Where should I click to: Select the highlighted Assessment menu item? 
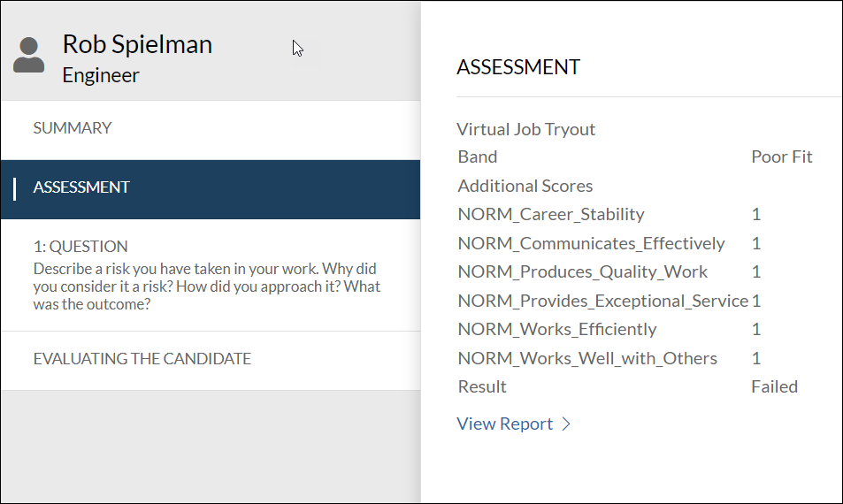(x=81, y=187)
